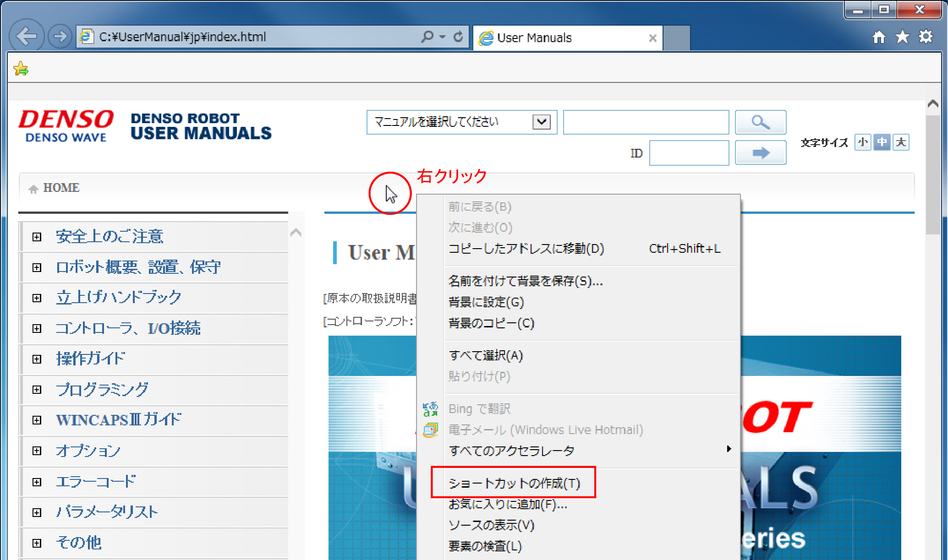Click the ID go arrow button
The width and height of the screenshot is (948, 560).
[x=760, y=152]
